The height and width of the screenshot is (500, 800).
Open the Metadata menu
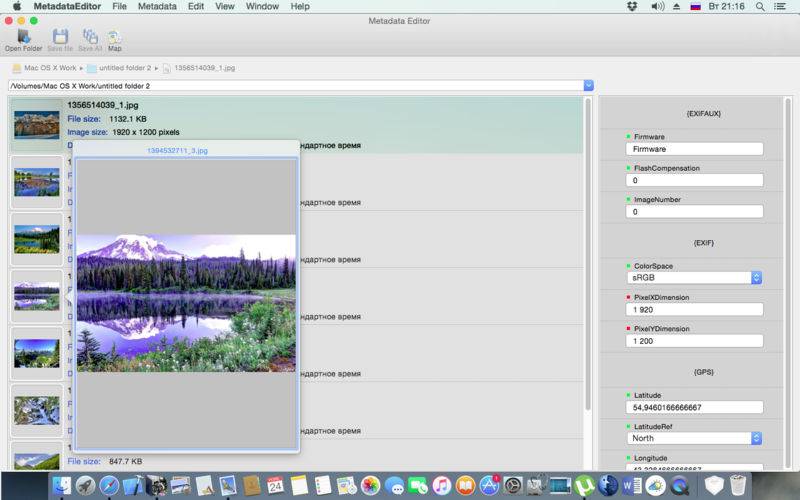point(157,7)
